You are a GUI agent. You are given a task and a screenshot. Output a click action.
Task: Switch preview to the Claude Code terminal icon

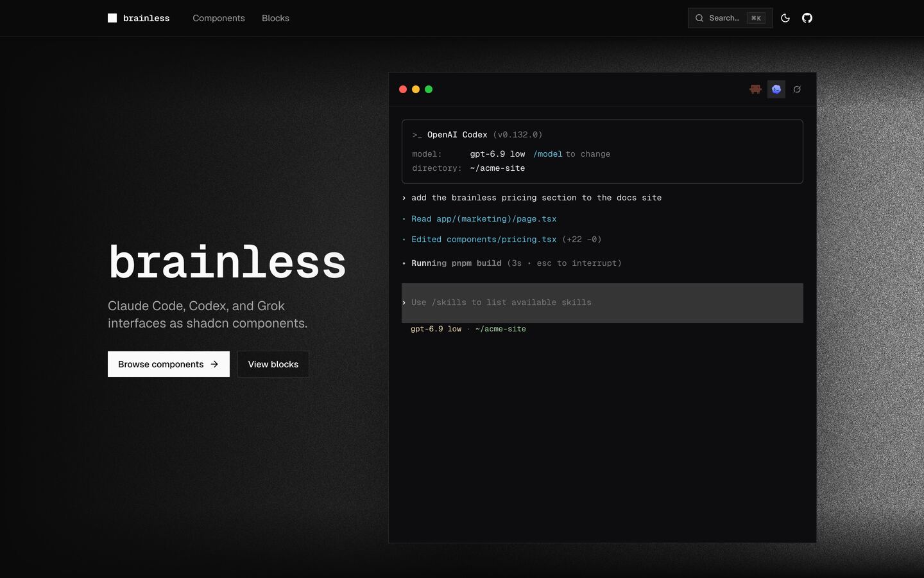tap(756, 89)
